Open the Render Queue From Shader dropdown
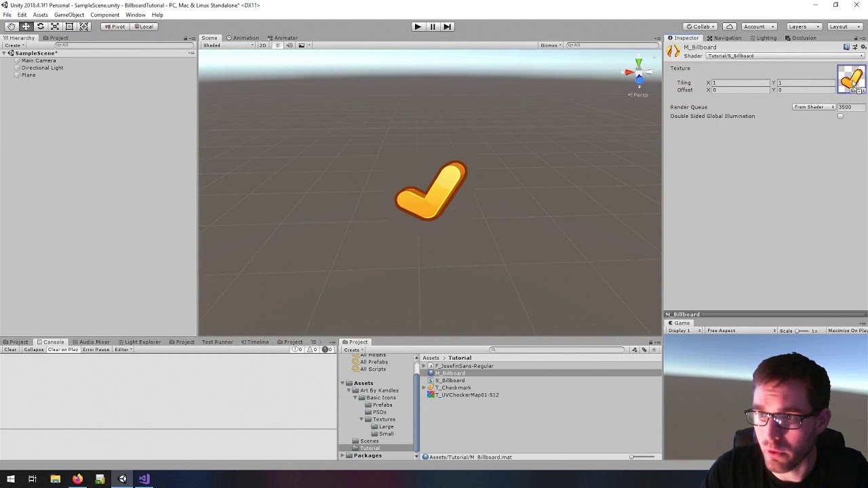 (812, 106)
